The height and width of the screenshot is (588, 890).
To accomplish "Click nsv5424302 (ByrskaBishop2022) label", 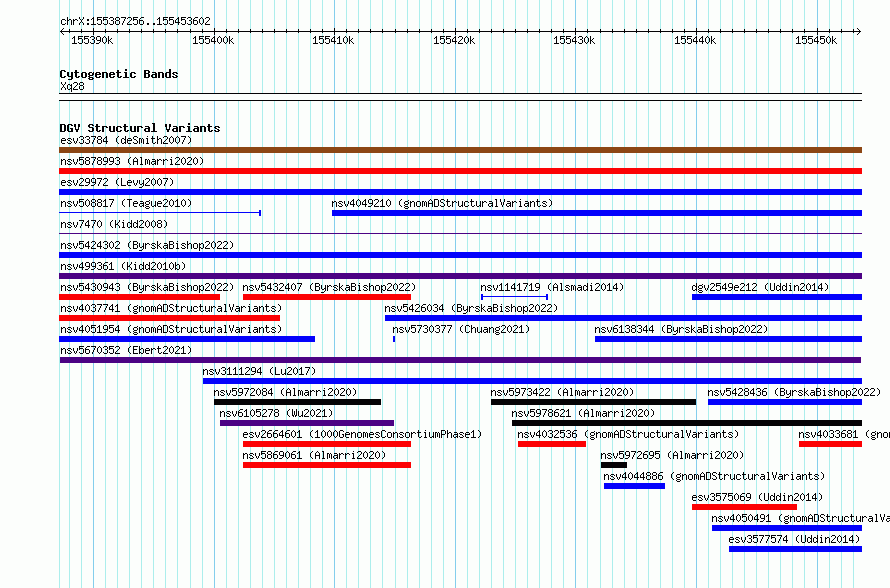I will pos(147,245).
